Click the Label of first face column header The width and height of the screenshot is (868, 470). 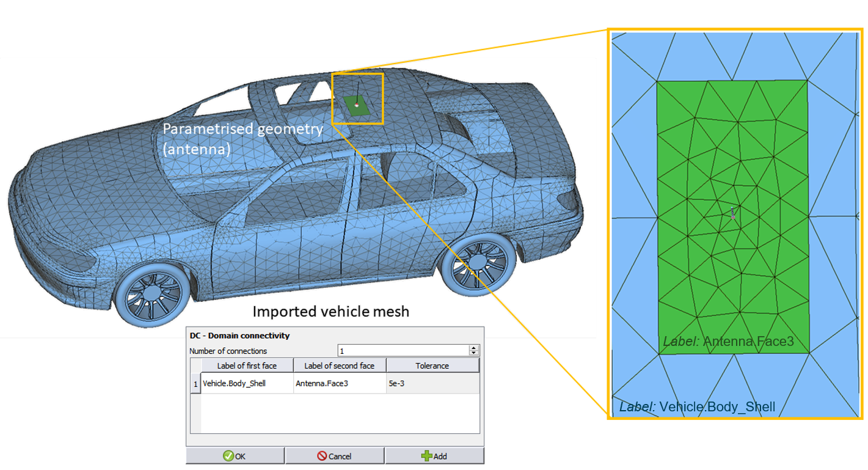[247, 365]
